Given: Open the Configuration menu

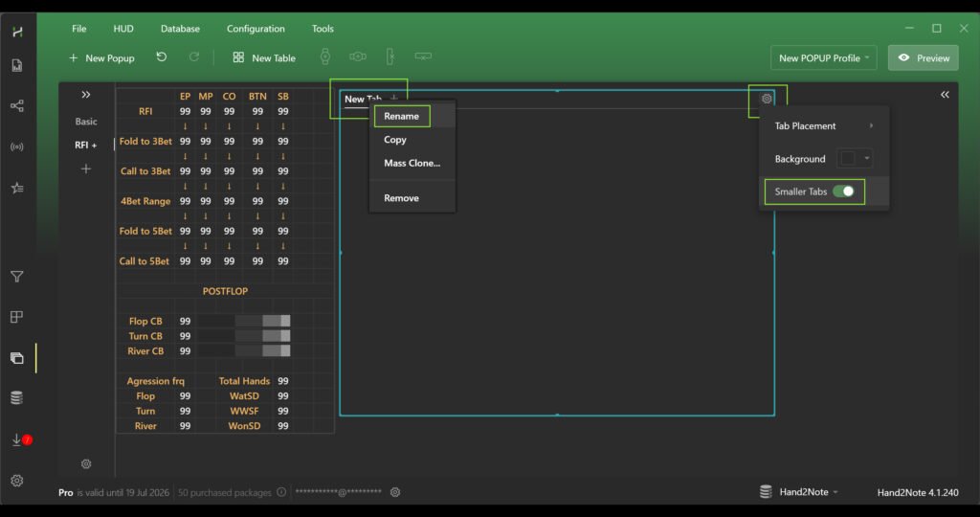Looking at the screenshot, I should [256, 29].
